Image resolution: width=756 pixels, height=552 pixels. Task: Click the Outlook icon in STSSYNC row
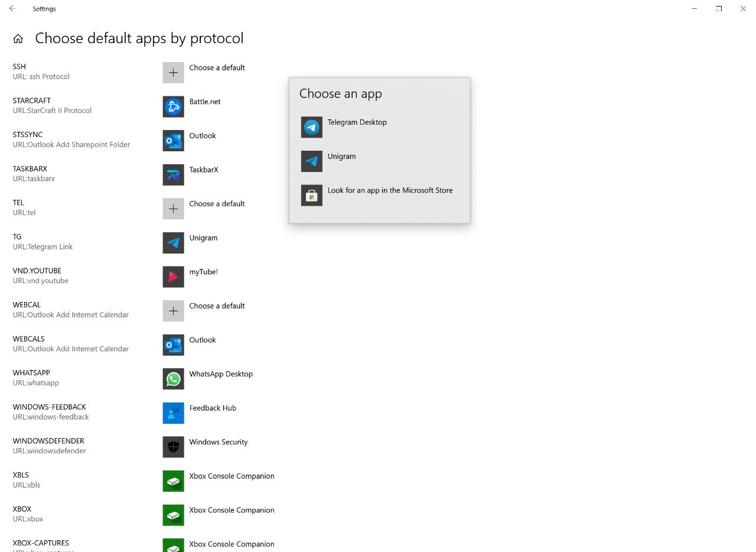tap(173, 141)
